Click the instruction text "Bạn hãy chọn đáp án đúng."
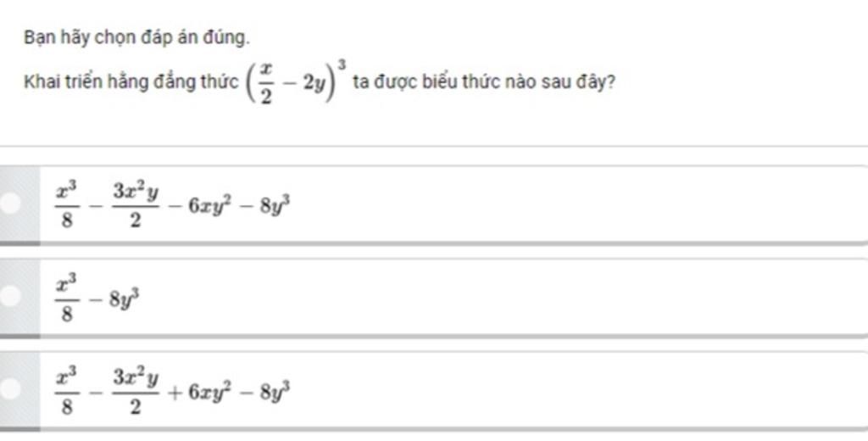The width and height of the screenshot is (868, 441). coord(137,38)
